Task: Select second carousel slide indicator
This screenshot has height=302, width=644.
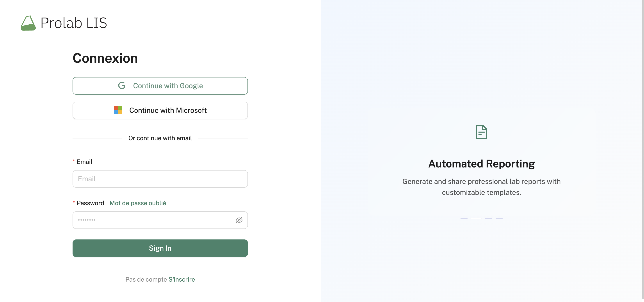Action: point(476,218)
